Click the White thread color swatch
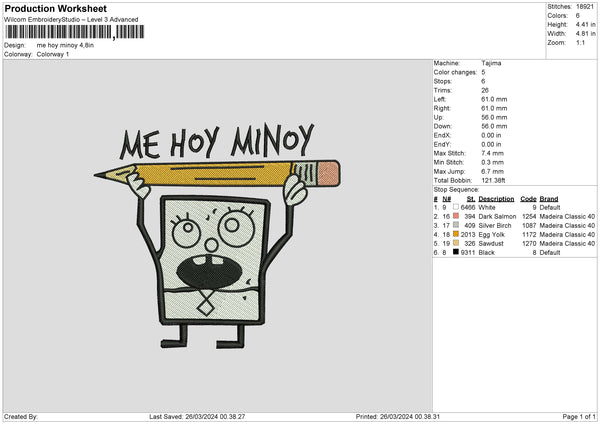The height and width of the screenshot is (424, 600). [x=455, y=207]
